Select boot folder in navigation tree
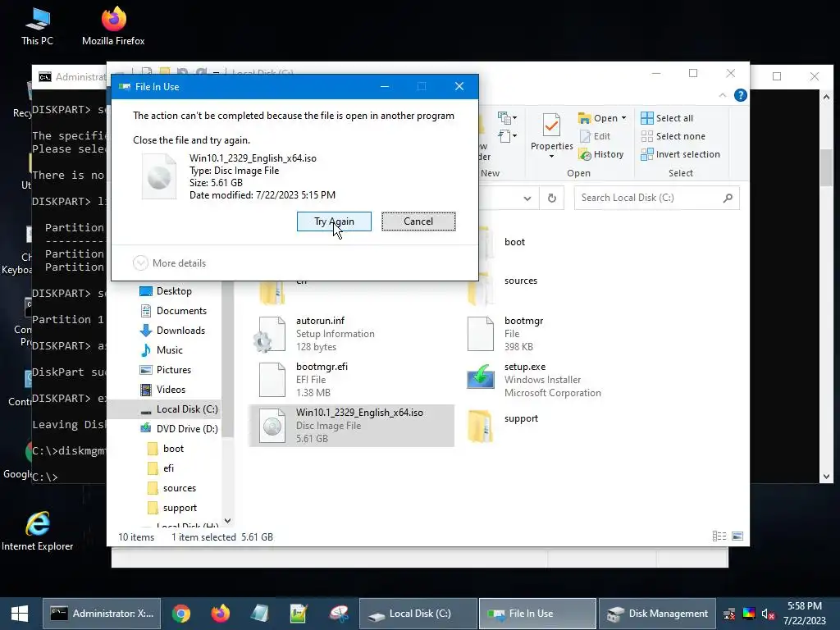 click(166, 449)
